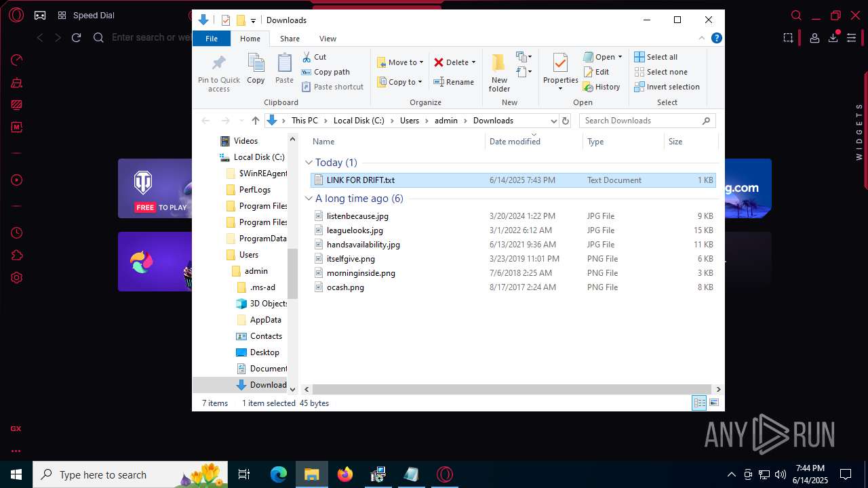
Task: Click the Search Downloads field
Action: point(647,121)
